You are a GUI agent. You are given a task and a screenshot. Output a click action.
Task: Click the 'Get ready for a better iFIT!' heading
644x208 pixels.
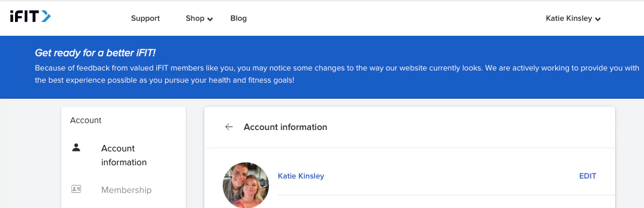95,53
